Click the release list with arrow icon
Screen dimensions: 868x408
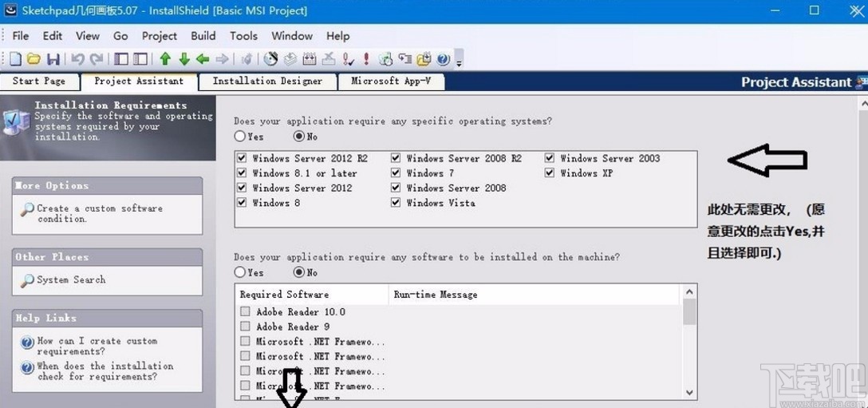pyautogui.click(x=405, y=59)
